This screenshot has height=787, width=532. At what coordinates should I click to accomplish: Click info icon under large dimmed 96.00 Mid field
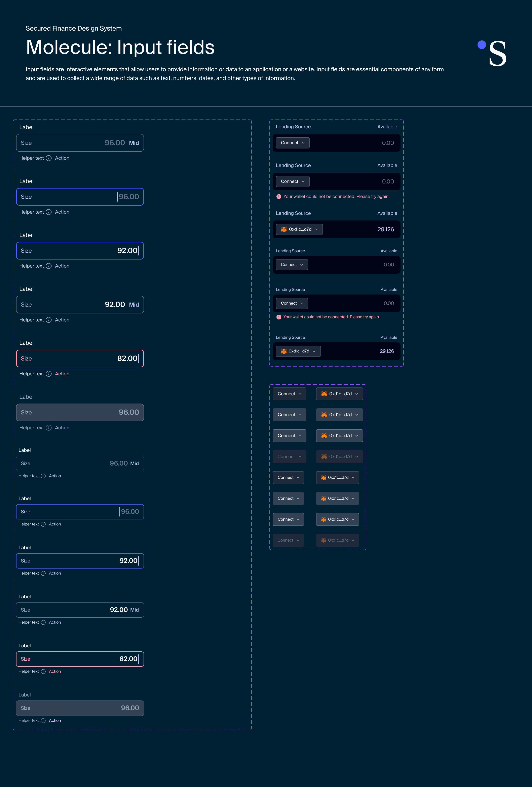pos(49,158)
